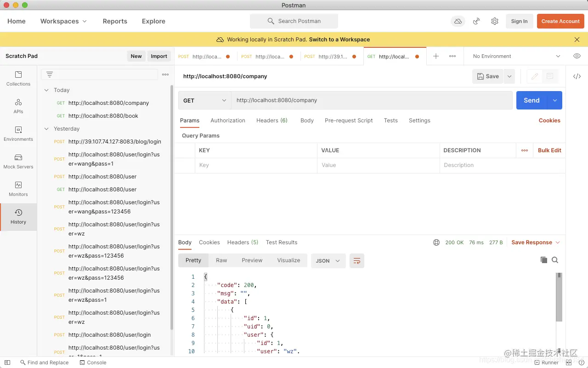Open the Monitors sidebar panel
Viewport: 588px width, 368px height.
click(x=18, y=189)
